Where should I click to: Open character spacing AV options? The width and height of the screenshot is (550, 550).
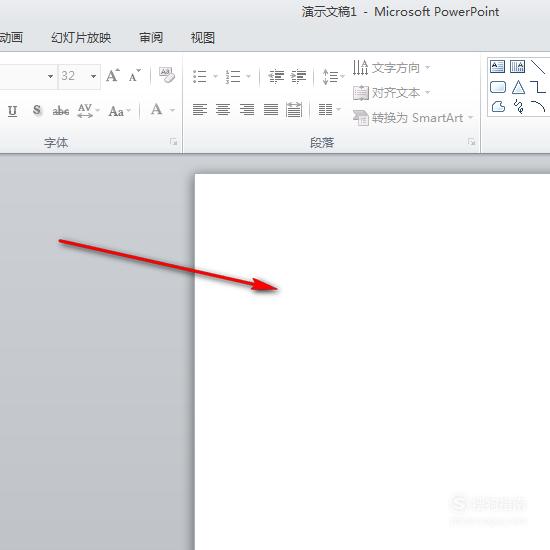88,110
